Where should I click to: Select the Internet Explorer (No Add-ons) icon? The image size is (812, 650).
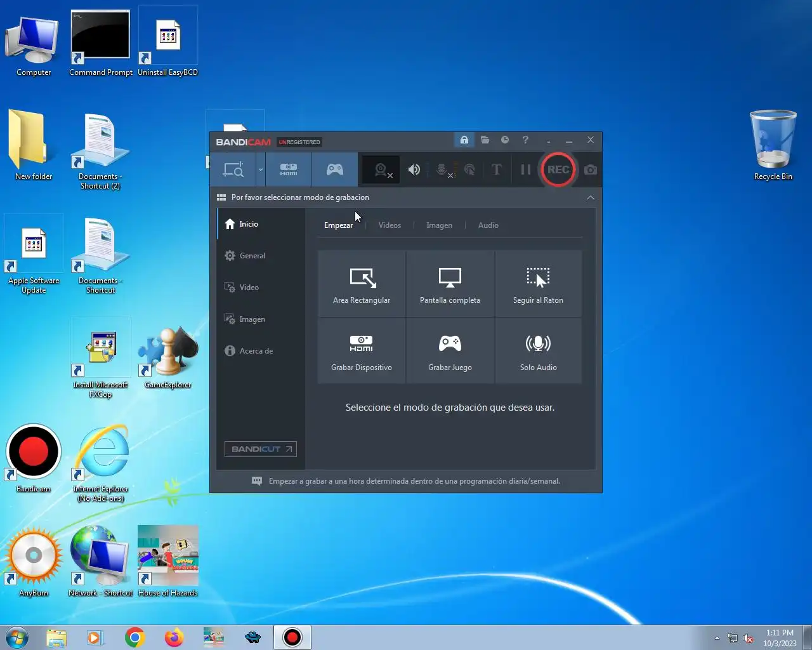pos(101,463)
